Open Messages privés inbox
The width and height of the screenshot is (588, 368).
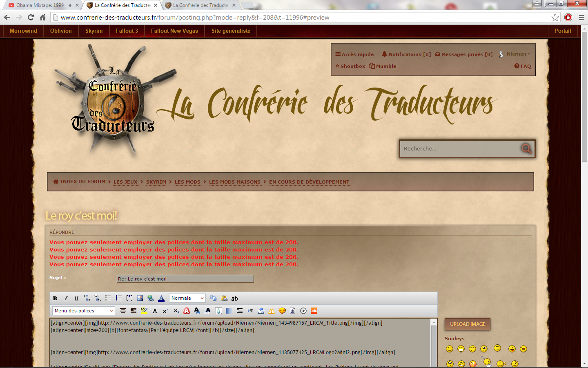(x=464, y=54)
